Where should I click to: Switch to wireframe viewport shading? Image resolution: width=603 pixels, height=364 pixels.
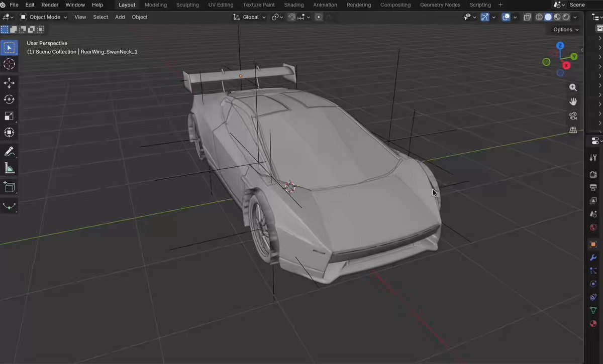pos(539,17)
